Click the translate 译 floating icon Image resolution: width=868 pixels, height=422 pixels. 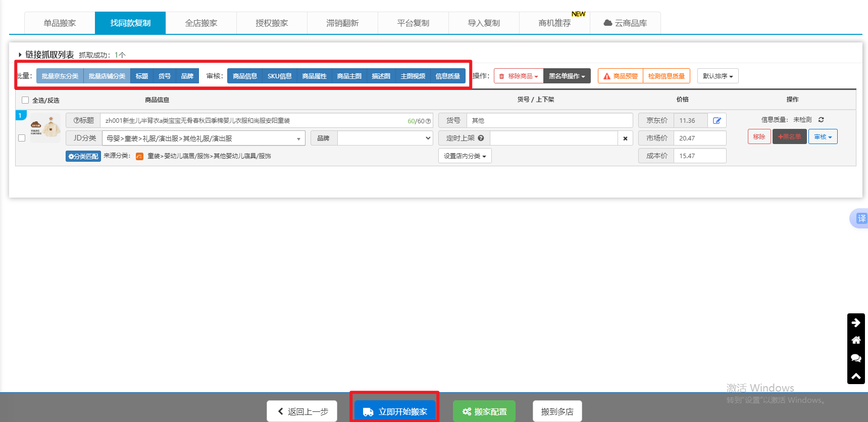pos(861,218)
